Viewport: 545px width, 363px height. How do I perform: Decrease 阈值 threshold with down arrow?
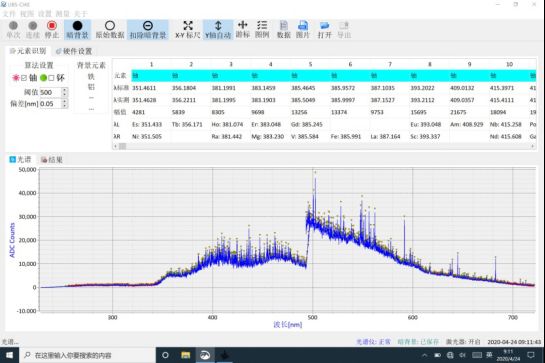64,95
